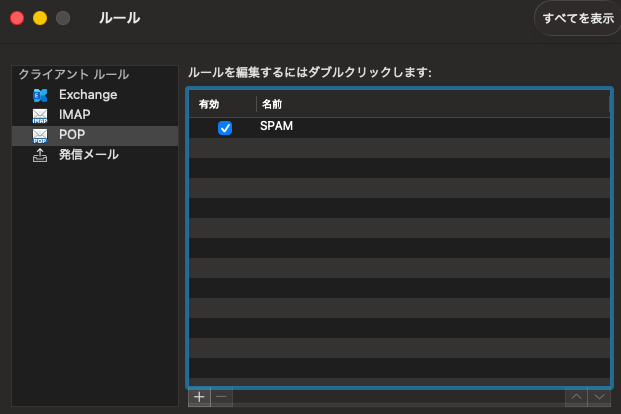The width and height of the screenshot is (621, 414).
Task: Click the クライアント ルール section header
Action: 73,75
